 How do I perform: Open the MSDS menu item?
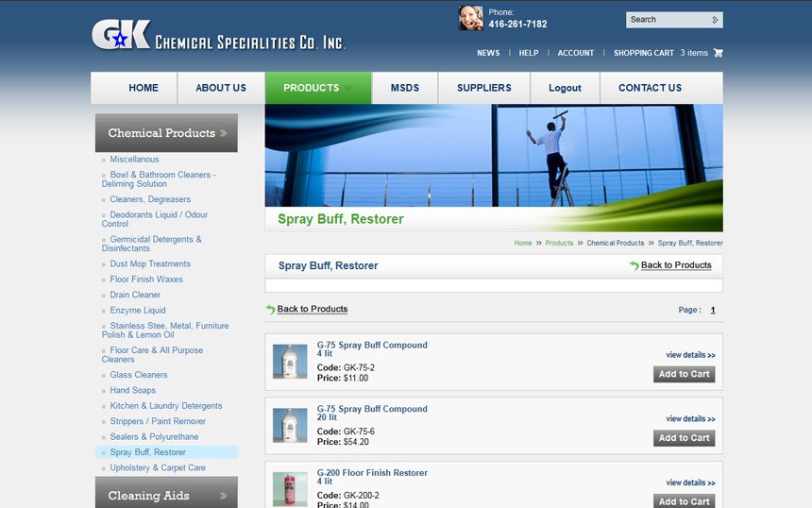point(405,88)
